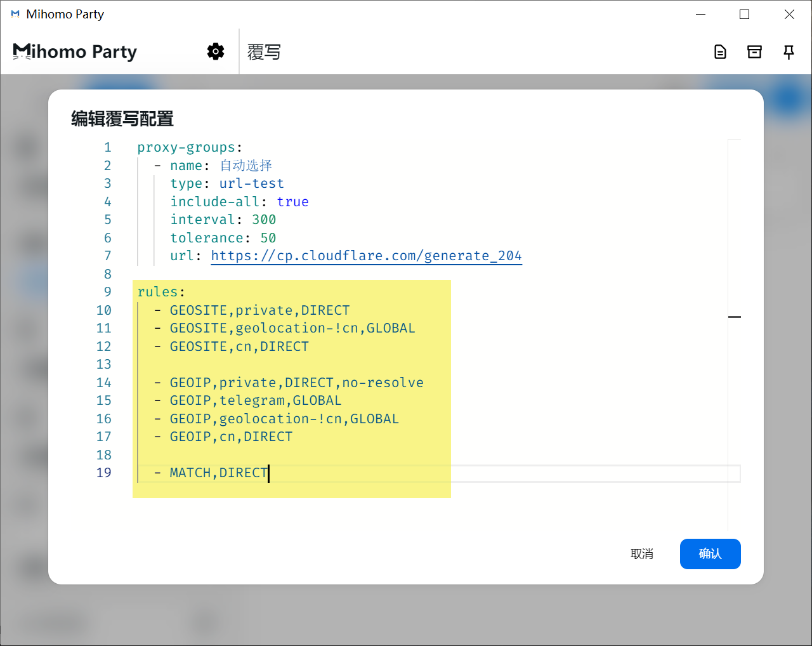
Task: Open the cp.cloudflare.com generate_204 link
Action: (x=366, y=256)
